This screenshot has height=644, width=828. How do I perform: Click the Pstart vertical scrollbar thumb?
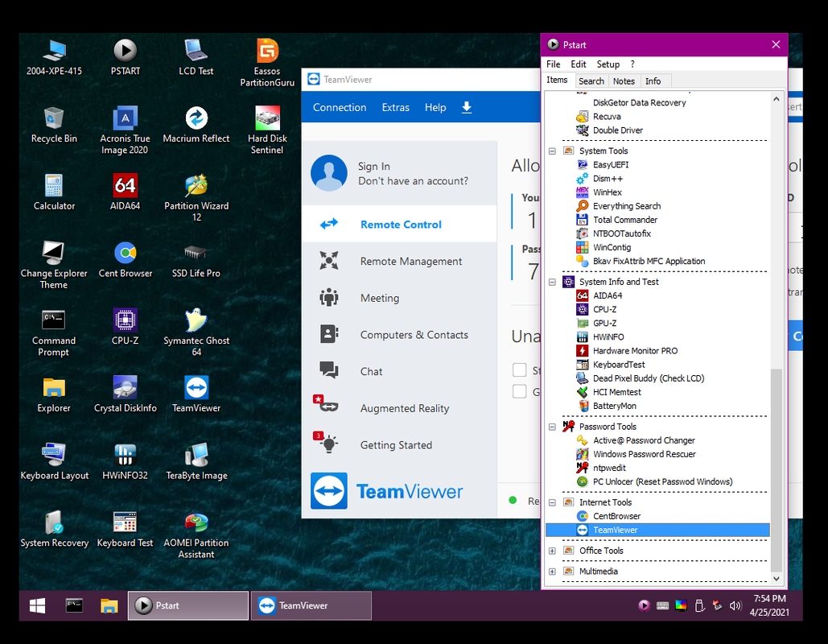(776, 470)
